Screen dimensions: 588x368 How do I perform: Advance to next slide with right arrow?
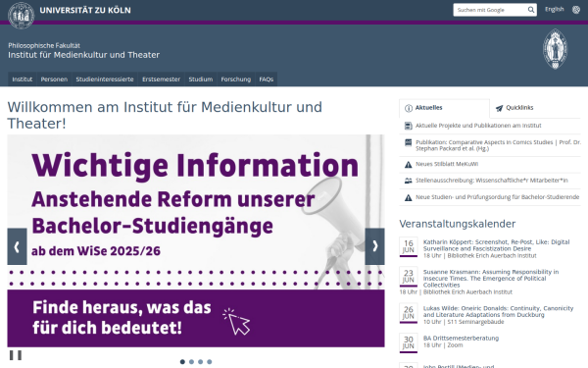click(374, 246)
